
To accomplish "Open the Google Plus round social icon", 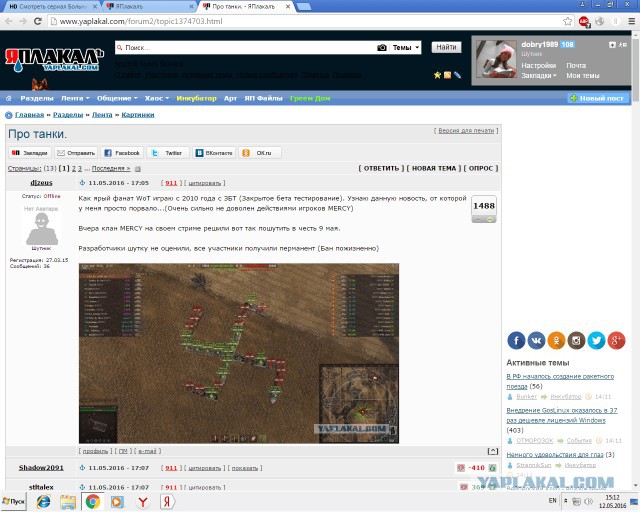I will click(616, 341).
